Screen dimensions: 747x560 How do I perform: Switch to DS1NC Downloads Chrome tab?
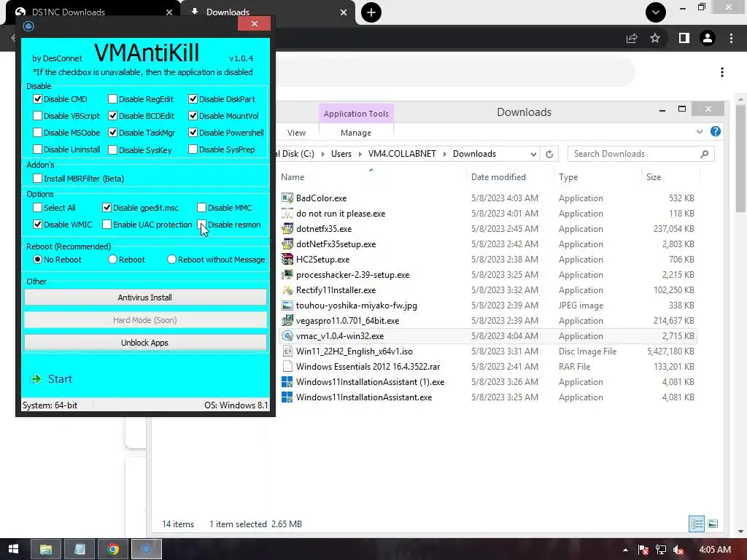(93, 12)
